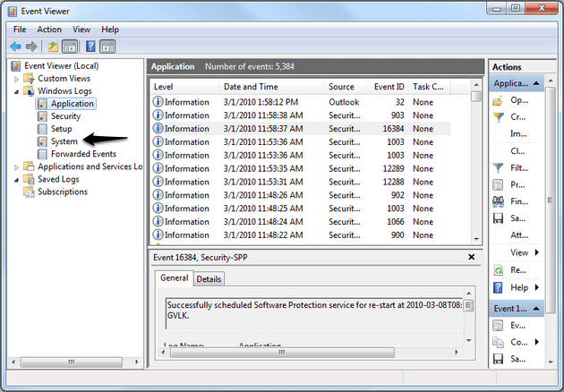Screen dimensions: 564x392
Task: Select the event with ID 16384
Action: click(300, 129)
